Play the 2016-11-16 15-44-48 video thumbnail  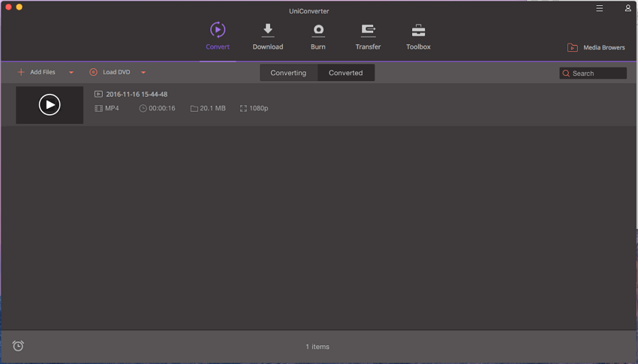click(50, 105)
